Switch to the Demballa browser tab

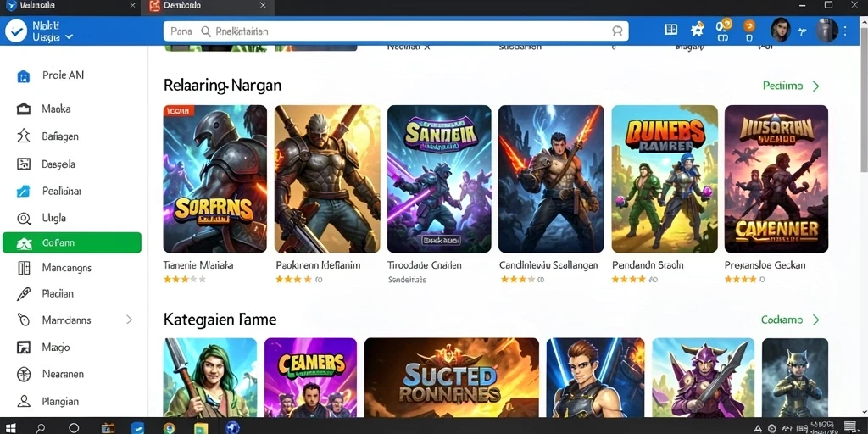207,6
